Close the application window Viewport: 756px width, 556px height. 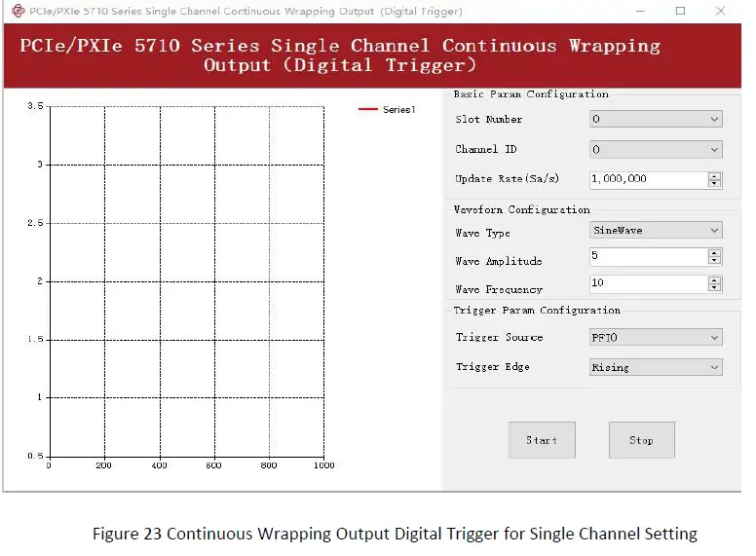pyautogui.click(x=720, y=11)
